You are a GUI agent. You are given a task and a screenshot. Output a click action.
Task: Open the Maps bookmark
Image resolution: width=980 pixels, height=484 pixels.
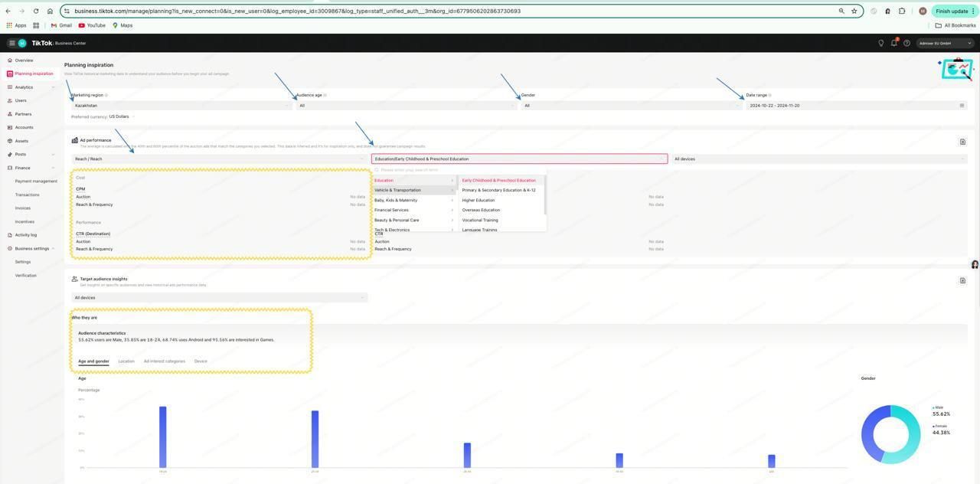coord(122,25)
